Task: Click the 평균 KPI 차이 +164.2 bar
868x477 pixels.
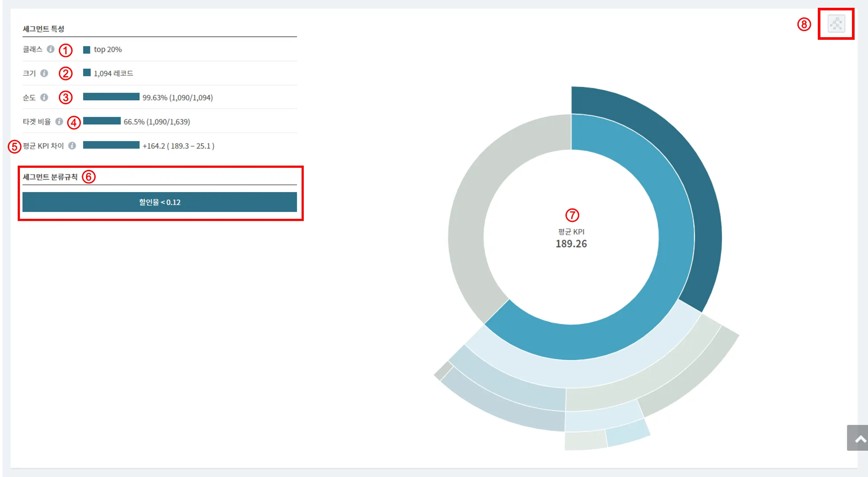Action: [111, 145]
